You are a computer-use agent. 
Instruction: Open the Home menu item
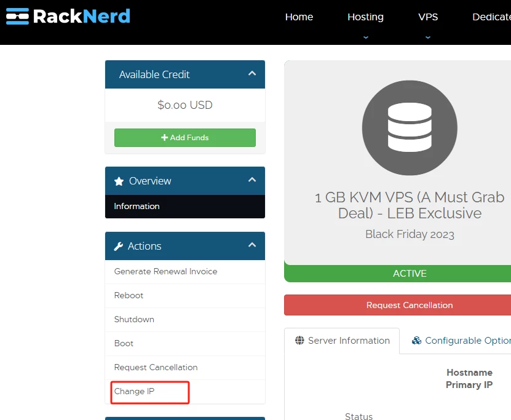299,17
